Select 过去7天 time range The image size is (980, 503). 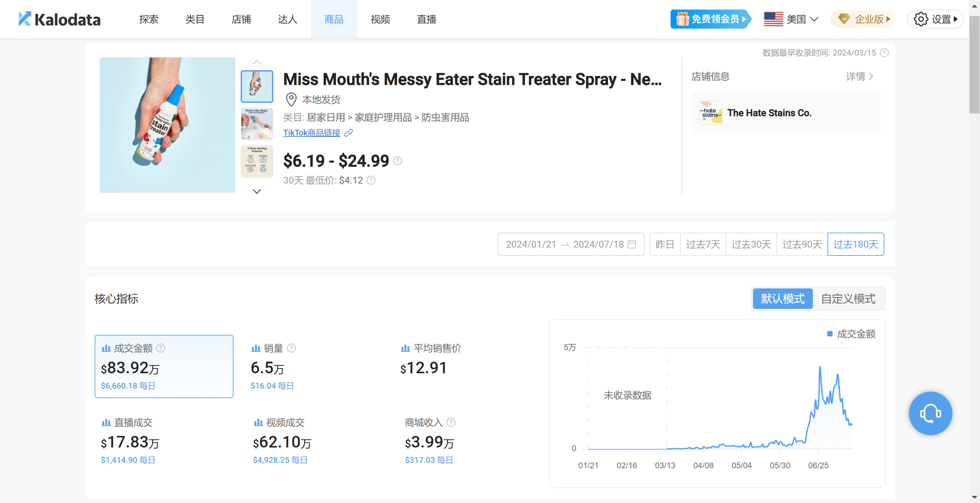pos(703,244)
